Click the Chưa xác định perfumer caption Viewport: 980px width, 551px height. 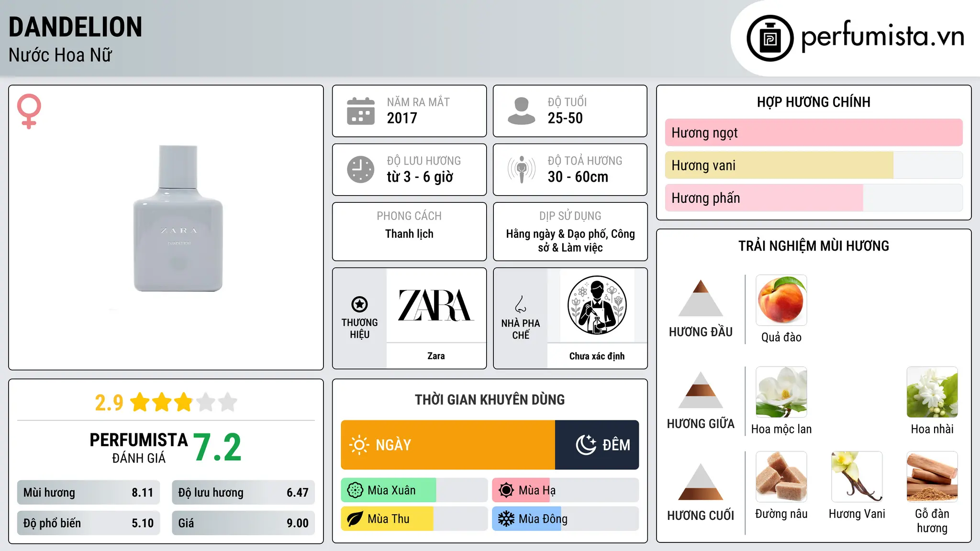(x=597, y=356)
